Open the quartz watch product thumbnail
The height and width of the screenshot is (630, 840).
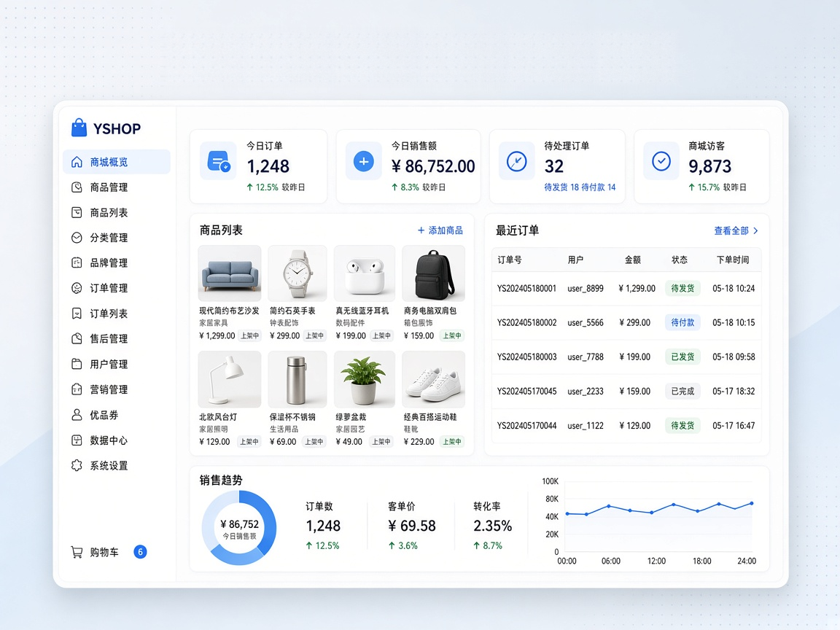tap(297, 273)
